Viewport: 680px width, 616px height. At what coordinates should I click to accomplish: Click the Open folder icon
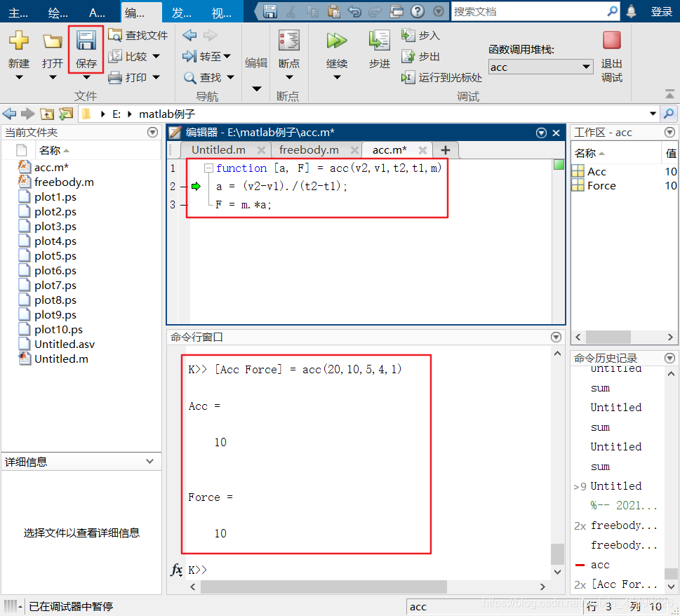[x=53, y=41]
